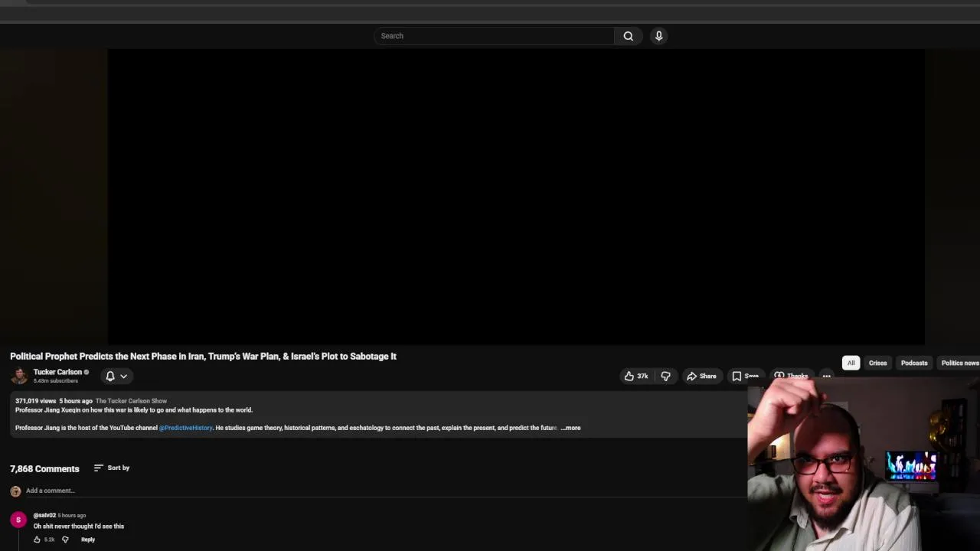980x551 pixels.
Task: Share the video
Action: click(701, 376)
